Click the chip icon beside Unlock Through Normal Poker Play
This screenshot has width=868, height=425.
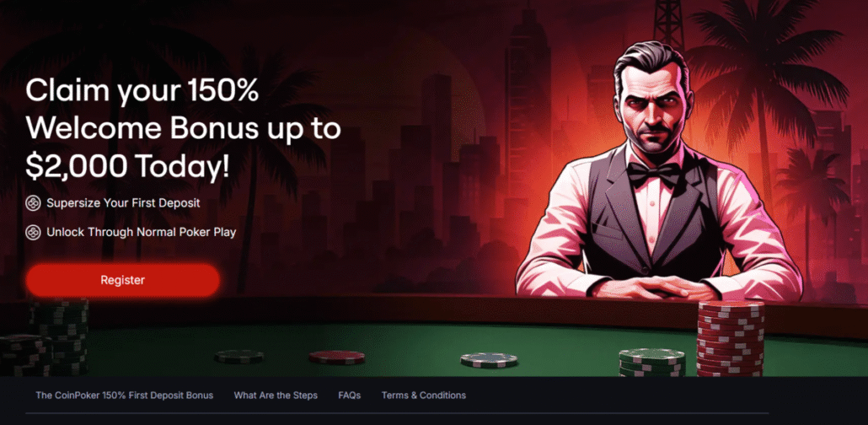(x=33, y=232)
